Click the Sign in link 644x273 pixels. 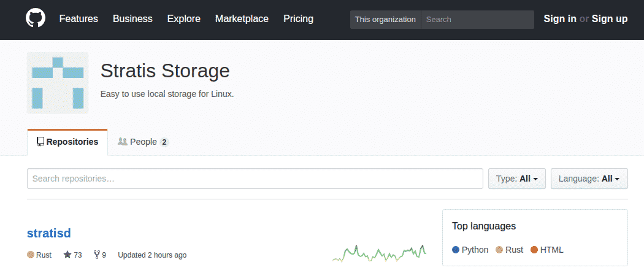tap(560, 19)
